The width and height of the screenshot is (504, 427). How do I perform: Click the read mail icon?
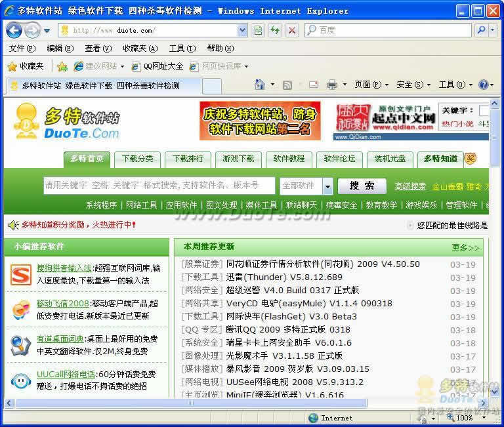tap(314, 85)
